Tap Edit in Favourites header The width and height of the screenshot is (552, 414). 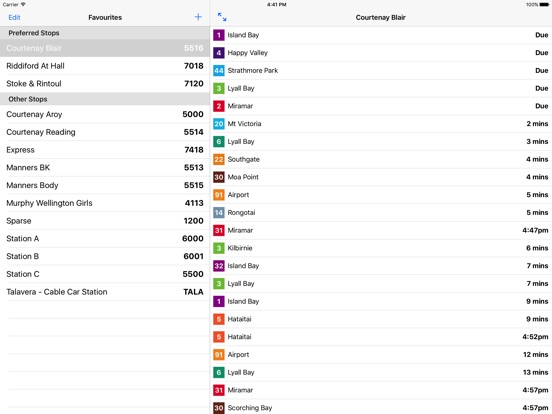coord(14,17)
